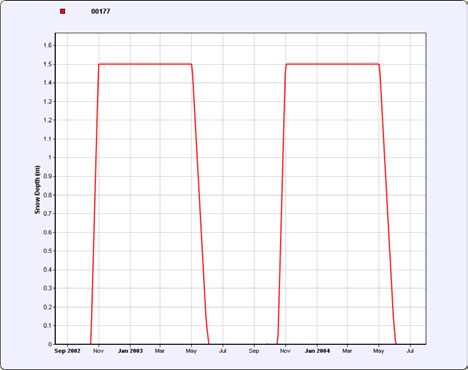Select the 00177 legend label
The width and height of the screenshot is (468, 370).
click(x=101, y=12)
